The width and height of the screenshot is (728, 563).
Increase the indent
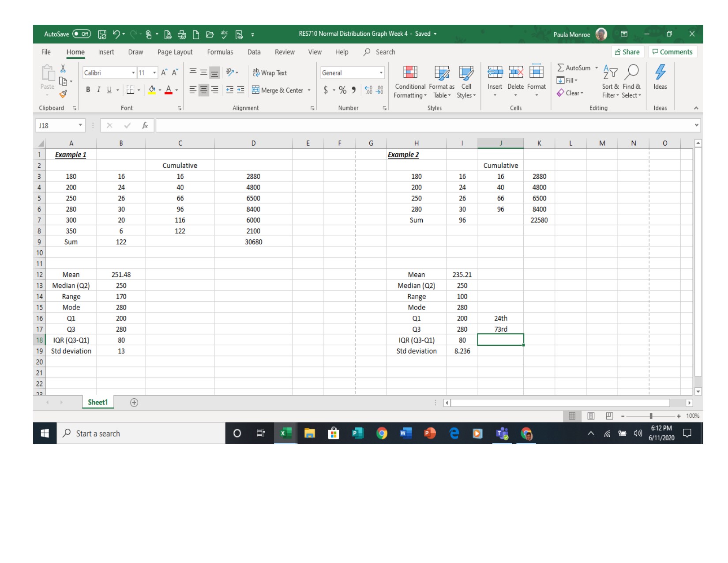(240, 90)
